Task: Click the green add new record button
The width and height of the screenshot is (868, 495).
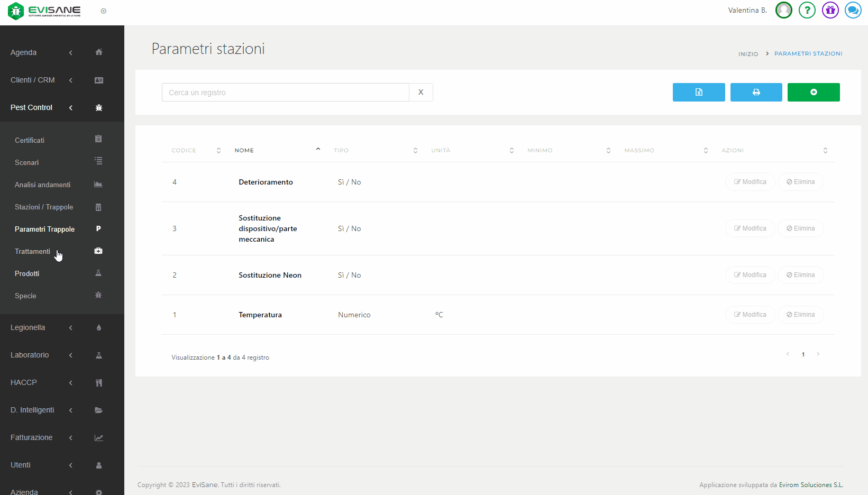Action: (x=813, y=92)
